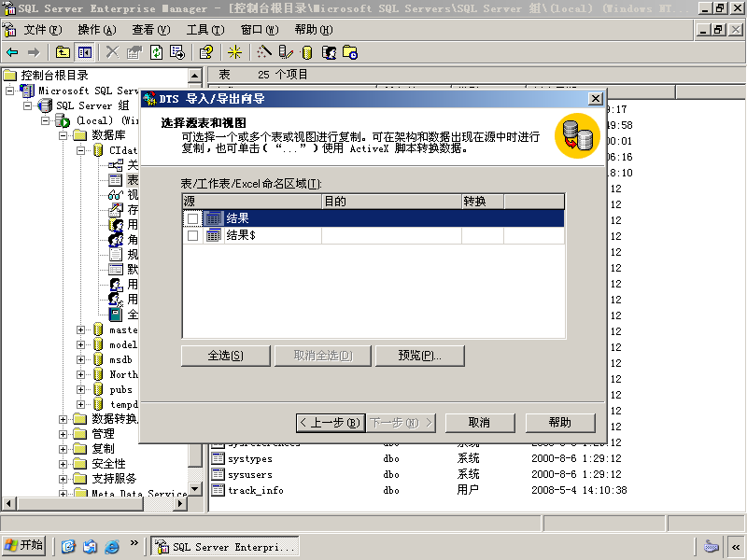
Task: Click the Internet Explorer quick launch icon
Action: click(112, 546)
